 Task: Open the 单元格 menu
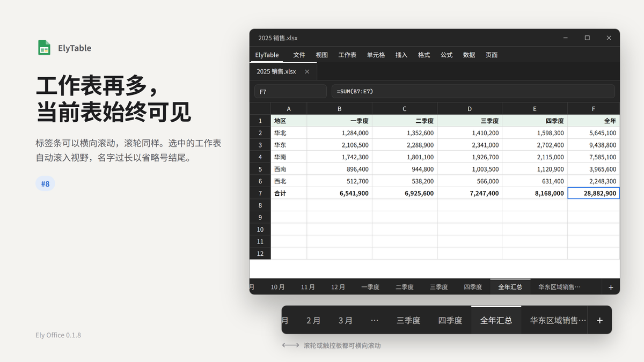click(376, 55)
